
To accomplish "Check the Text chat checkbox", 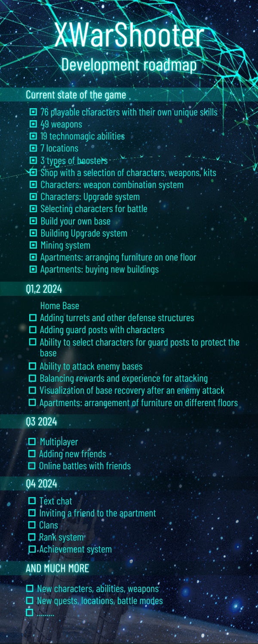I will pos(32,501).
